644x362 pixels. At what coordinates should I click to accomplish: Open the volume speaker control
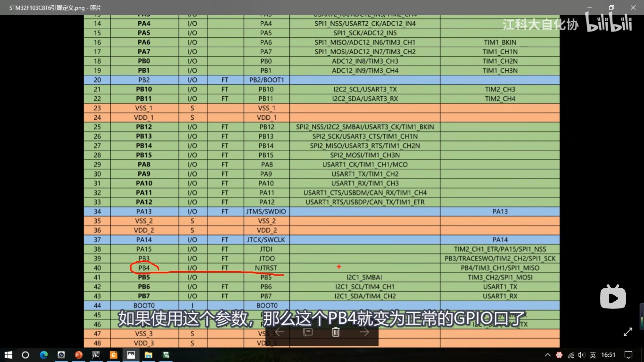[x=581, y=355]
